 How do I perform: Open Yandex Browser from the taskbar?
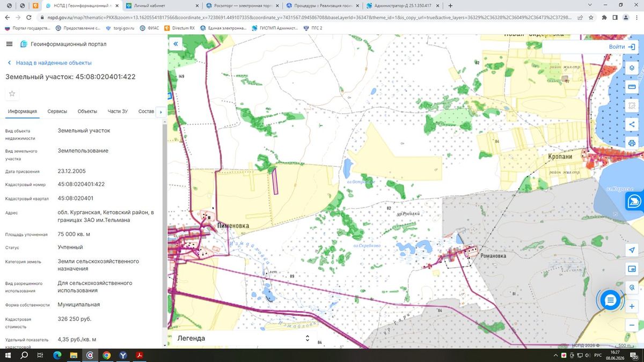[123, 355]
